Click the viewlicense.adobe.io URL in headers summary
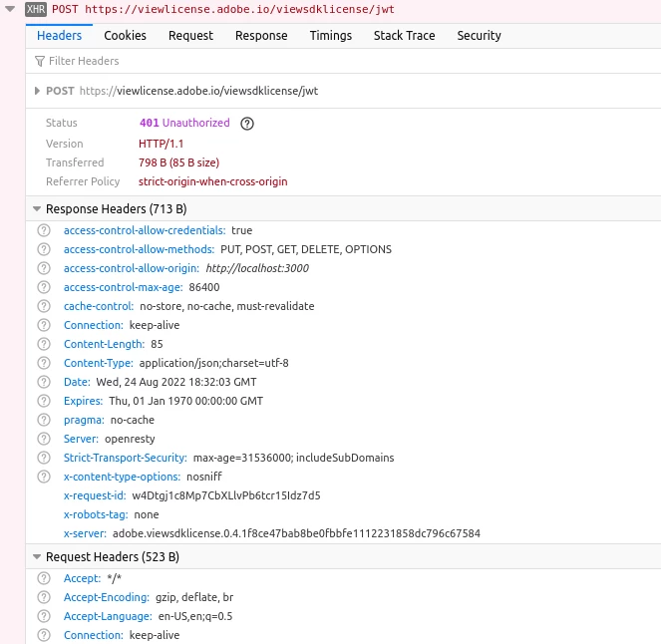661x644 pixels. point(199,91)
